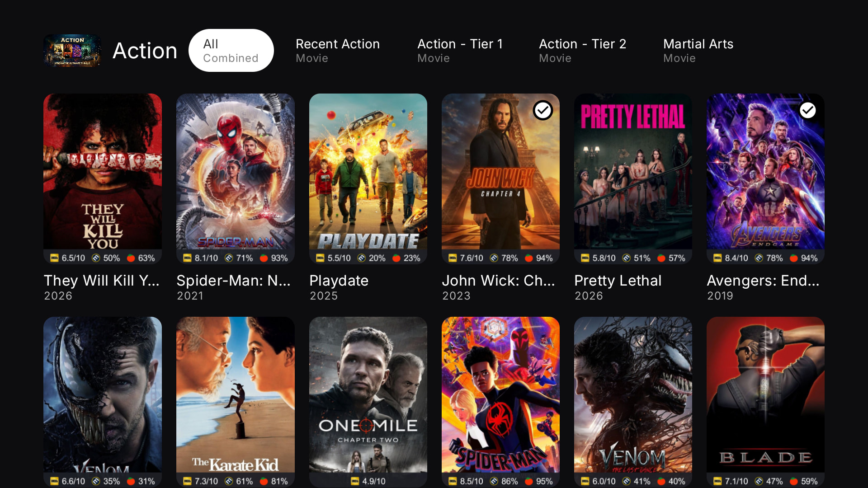This screenshot has width=868, height=488.
Task: Click the IMDb icon under Playdate
Action: (320, 258)
